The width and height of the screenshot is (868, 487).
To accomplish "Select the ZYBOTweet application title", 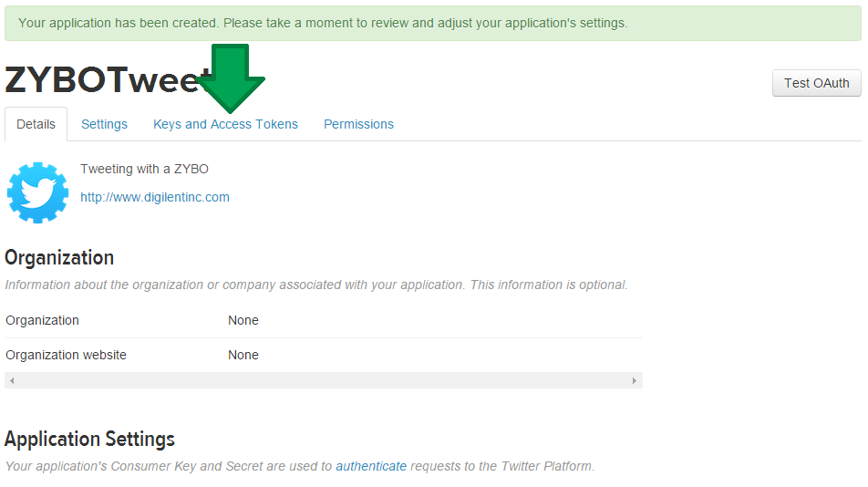I will [108, 79].
